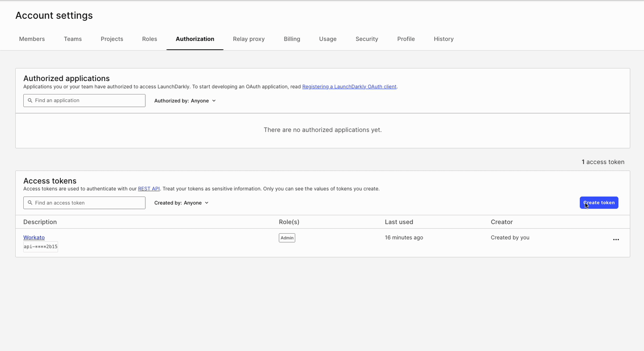This screenshot has height=351, width=644.
Task: Switch to the Teams tab
Action: point(72,39)
